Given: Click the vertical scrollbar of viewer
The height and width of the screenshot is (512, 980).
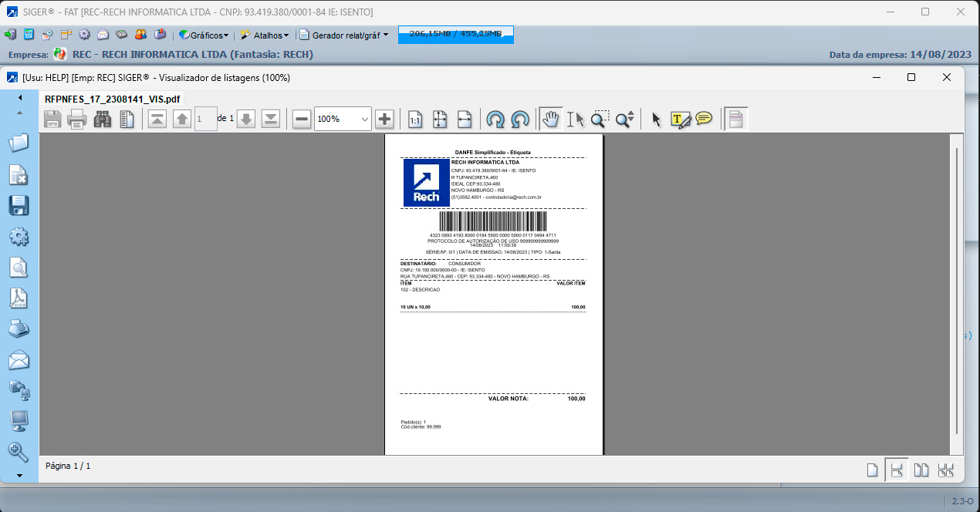Looking at the screenshot, I should click(957, 290).
